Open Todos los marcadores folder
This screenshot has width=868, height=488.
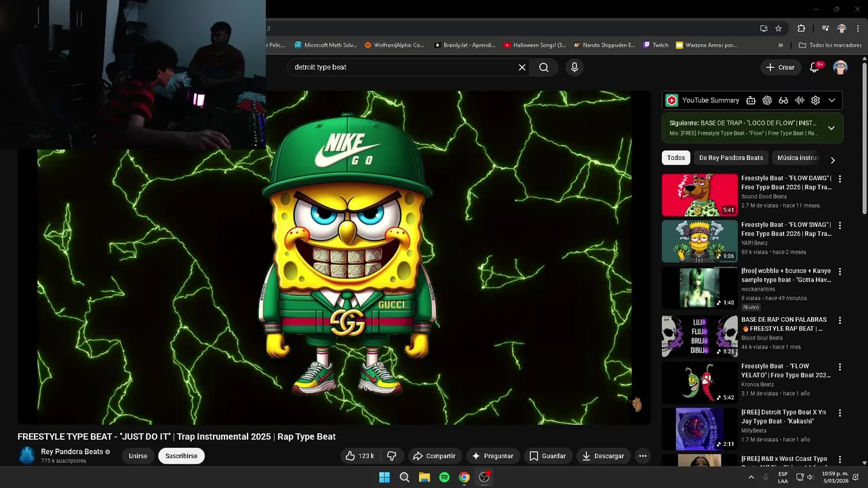click(x=830, y=45)
